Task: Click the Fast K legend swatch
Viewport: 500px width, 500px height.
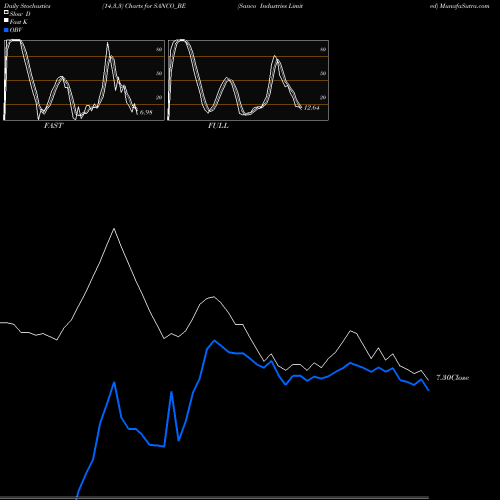Action: (6, 21)
